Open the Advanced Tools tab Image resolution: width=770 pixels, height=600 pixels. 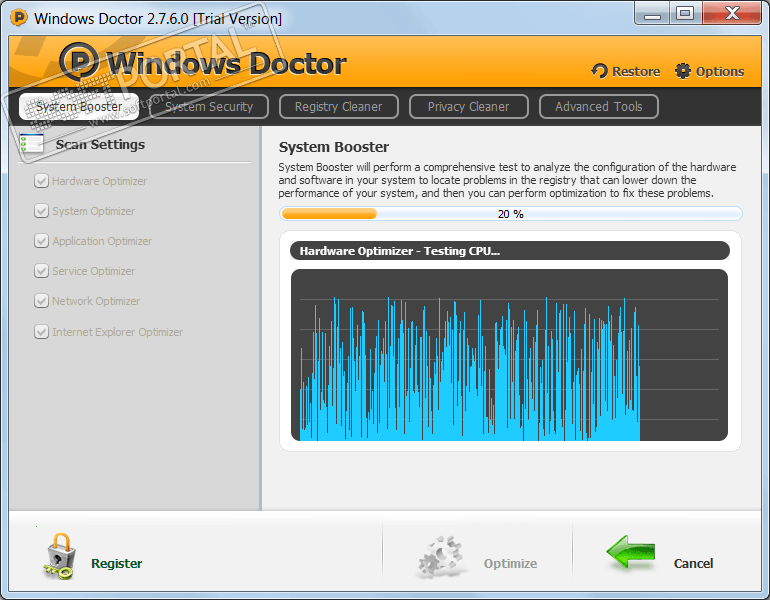point(599,107)
